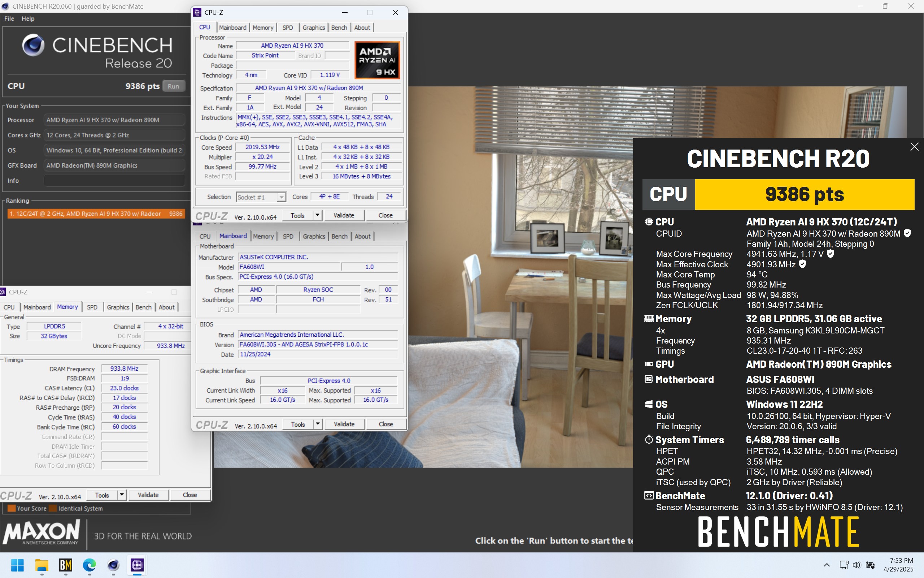Click DRAM Frequency 933.8 MHz value

coord(125,368)
